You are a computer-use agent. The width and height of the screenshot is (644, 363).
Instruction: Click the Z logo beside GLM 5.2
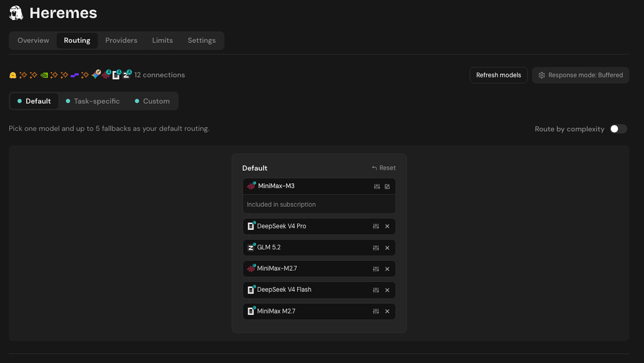click(251, 247)
